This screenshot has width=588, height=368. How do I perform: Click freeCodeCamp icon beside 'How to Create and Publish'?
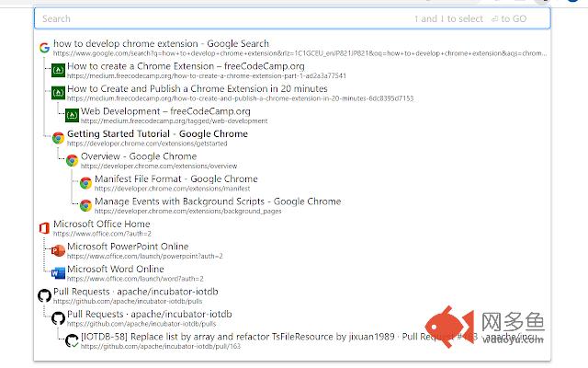pyautogui.click(x=58, y=93)
